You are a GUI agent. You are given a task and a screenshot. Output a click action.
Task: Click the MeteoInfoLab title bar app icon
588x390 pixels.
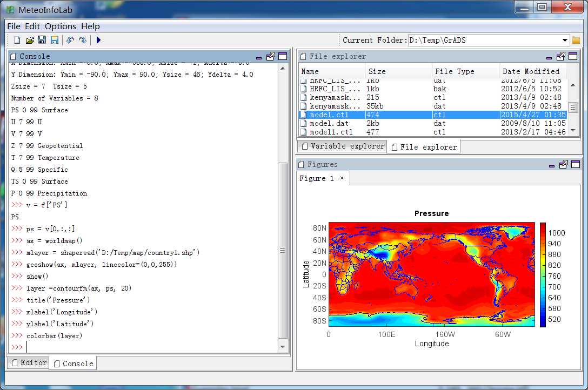click(x=10, y=10)
